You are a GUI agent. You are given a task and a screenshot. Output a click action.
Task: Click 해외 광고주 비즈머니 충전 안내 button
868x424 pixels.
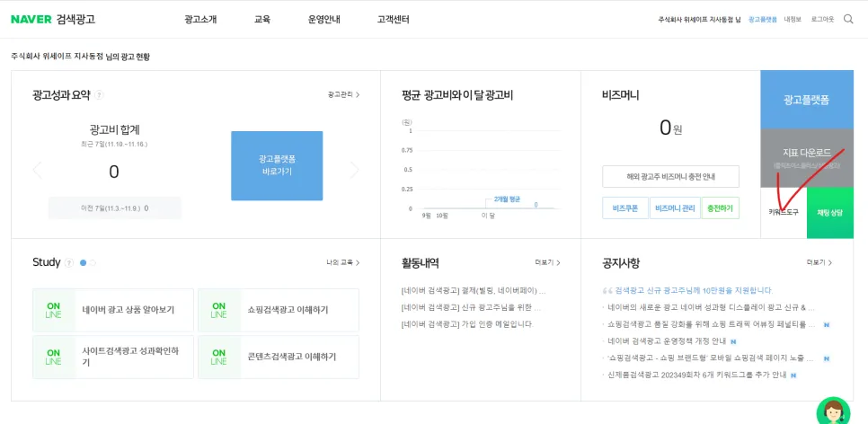tap(670, 177)
